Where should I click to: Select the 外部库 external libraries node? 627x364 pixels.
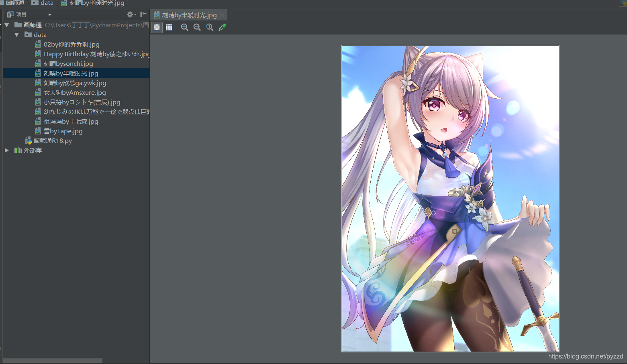(x=33, y=150)
